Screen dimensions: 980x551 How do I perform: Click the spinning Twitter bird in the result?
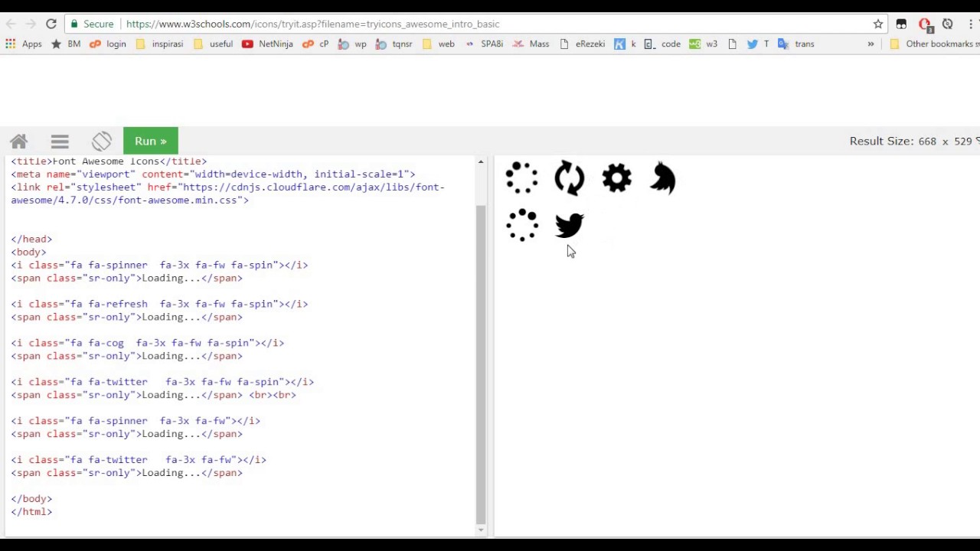[664, 178]
